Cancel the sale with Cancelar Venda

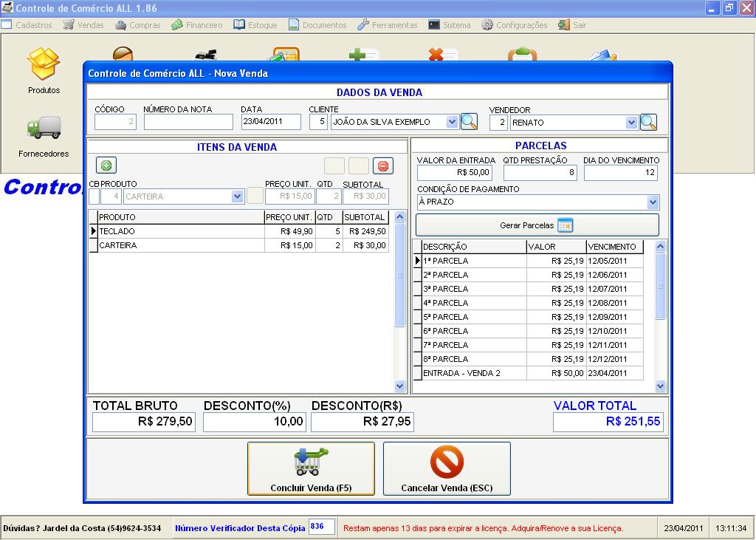447,468
